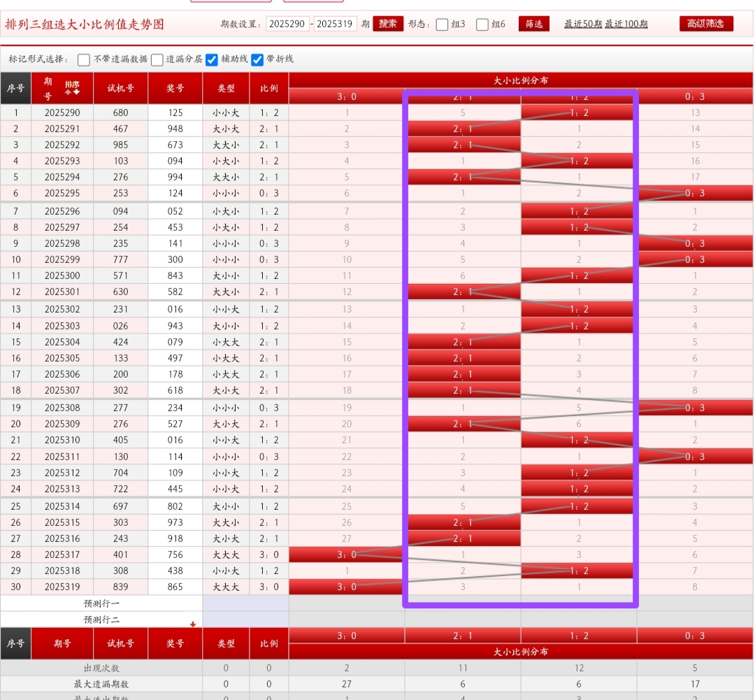755x700 pixels.
Task: Click 类型 小小小 in row 2025295
Action: [x=226, y=193]
